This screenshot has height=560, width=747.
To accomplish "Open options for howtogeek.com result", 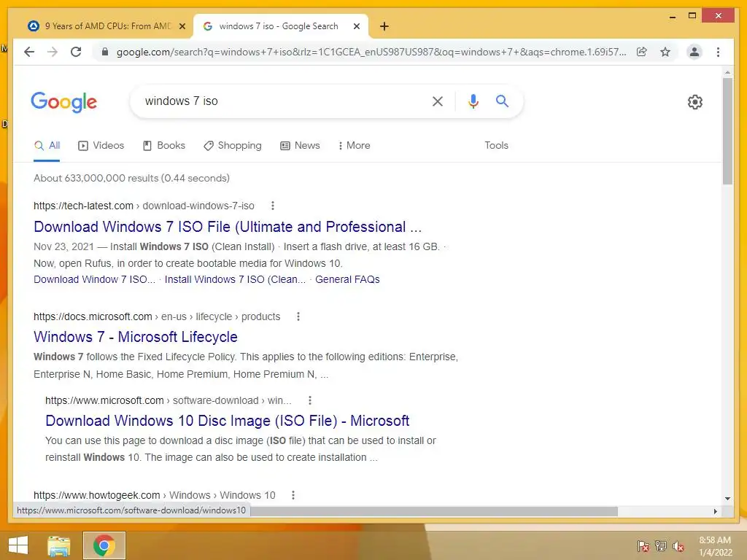I will point(293,495).
